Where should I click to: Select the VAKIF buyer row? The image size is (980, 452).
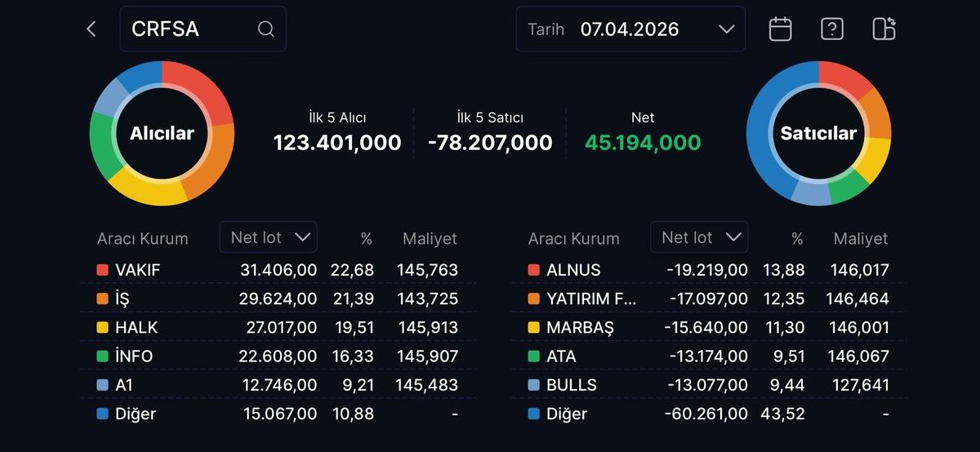point(278,270)
